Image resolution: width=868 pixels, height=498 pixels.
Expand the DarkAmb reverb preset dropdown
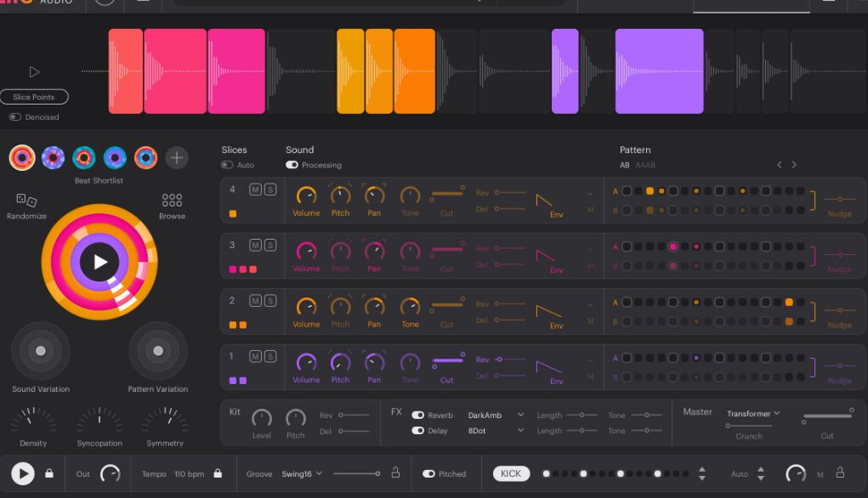pyautogui.click(x=496, y=416)
